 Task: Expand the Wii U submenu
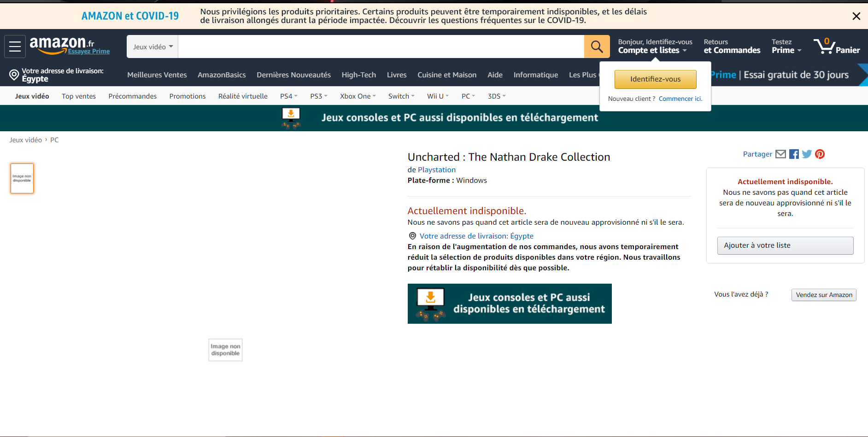pyautogui.click(x=438, y=96)
